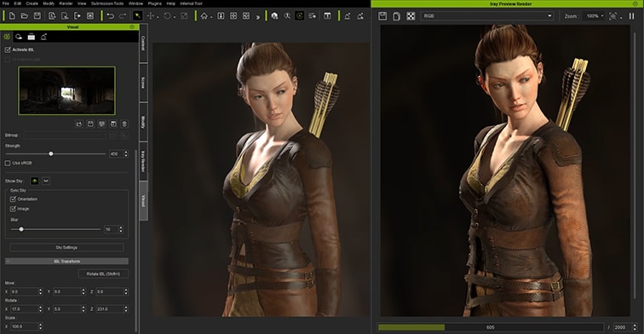Open the RGB channel dropdown
Viewport: 644px width, 334px height.
487,16
